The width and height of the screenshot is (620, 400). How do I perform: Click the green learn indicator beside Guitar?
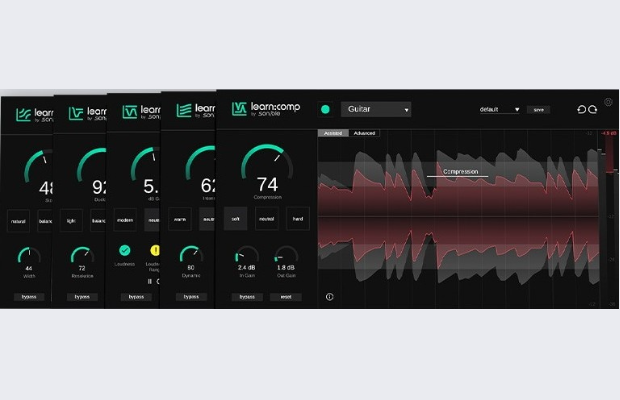(325, 109)
